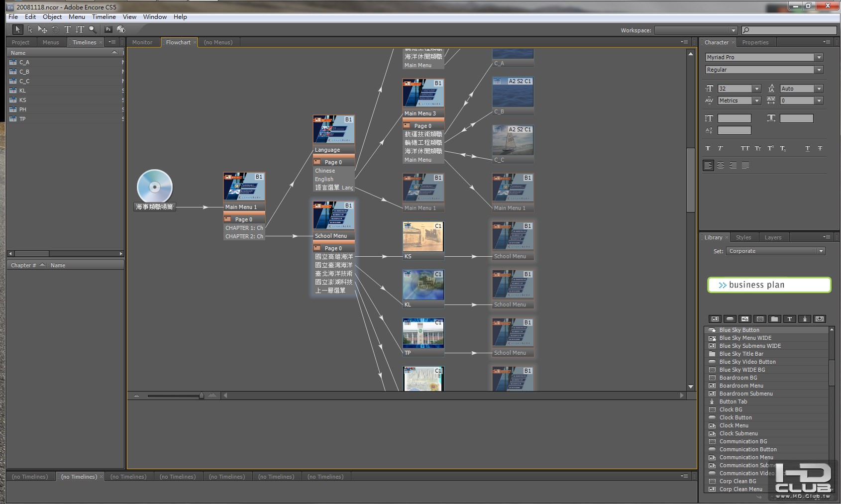Toggle Underline text style
This screenshot has width=841, height=504.
pyautogui.click(x=807, y=148)
